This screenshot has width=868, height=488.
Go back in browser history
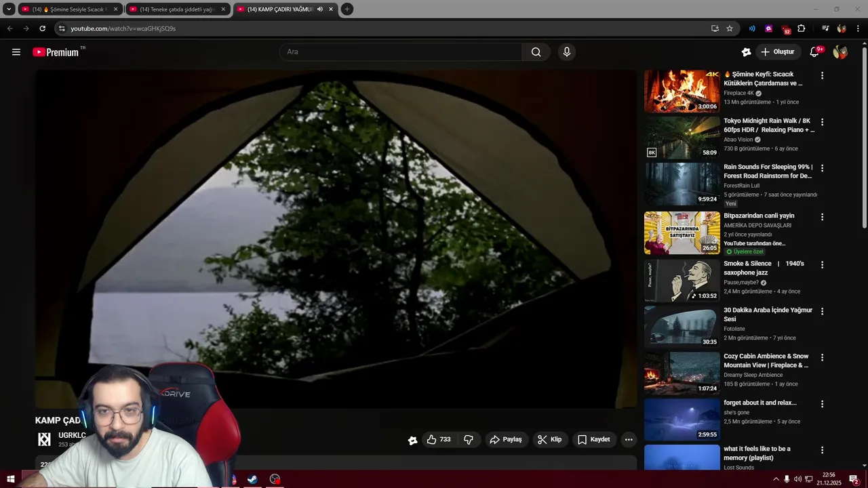(x=9, y=28)
